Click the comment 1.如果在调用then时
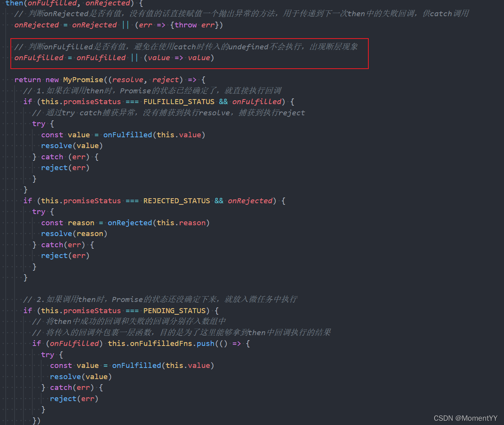The height and width of the screenshot is (425, 504). (153, 91)
